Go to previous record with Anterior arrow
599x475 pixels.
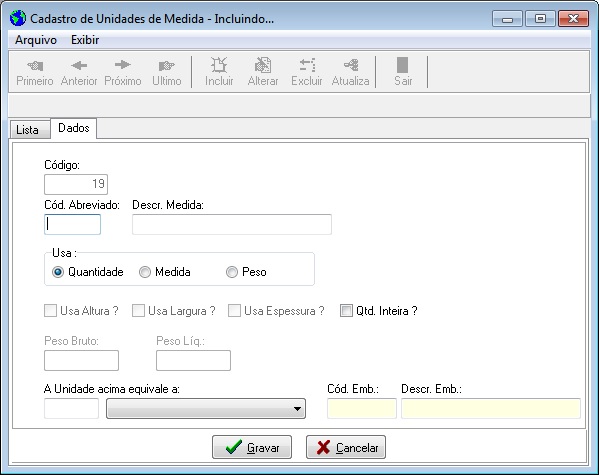tap(79, 65)
